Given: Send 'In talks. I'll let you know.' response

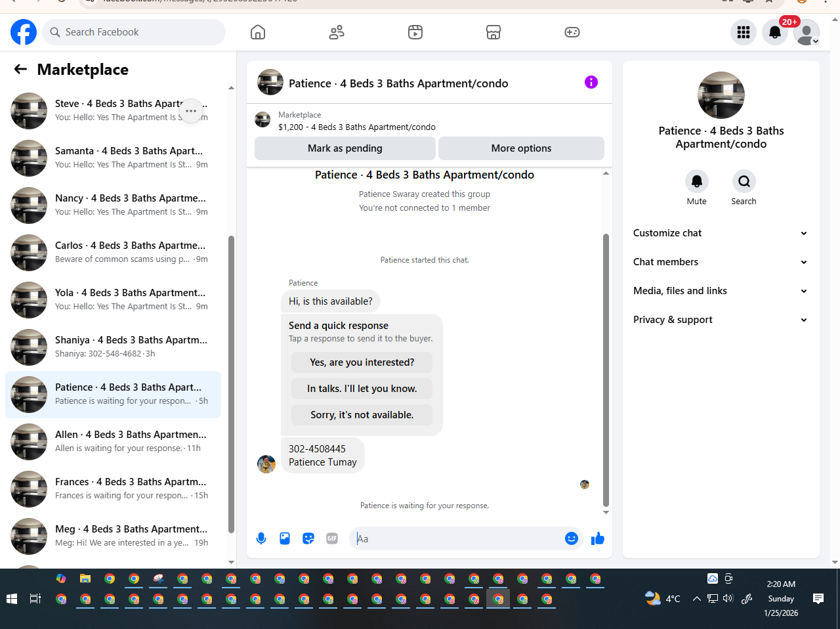Looking at the screenshot, I should pyautogui.click(x=362, y=389).
